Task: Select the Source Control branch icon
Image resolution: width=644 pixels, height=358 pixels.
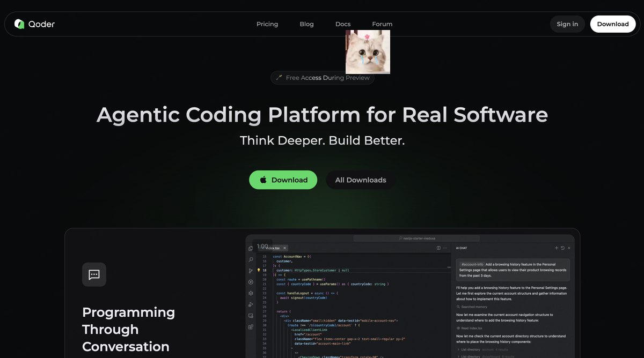Action: click(251, 271)
